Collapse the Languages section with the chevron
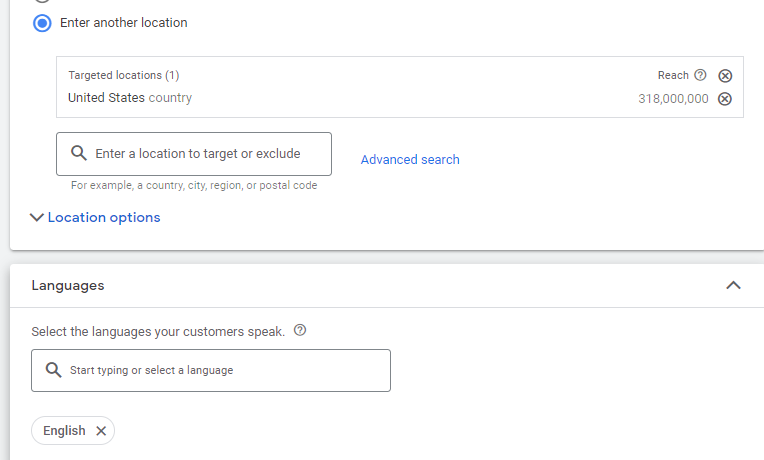Image resolution: width=764 pixels, height=460 pixels. click(733, 285)
